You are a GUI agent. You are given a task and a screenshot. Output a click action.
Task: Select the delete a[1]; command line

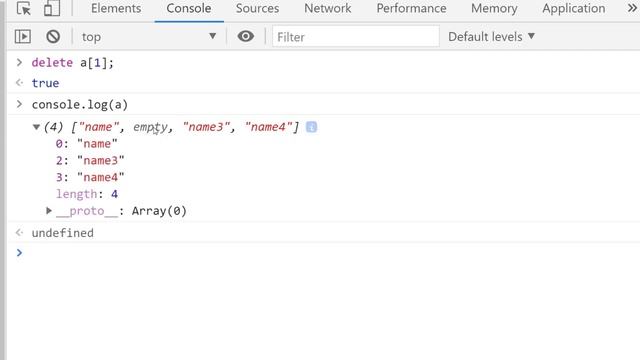[73, 62]
